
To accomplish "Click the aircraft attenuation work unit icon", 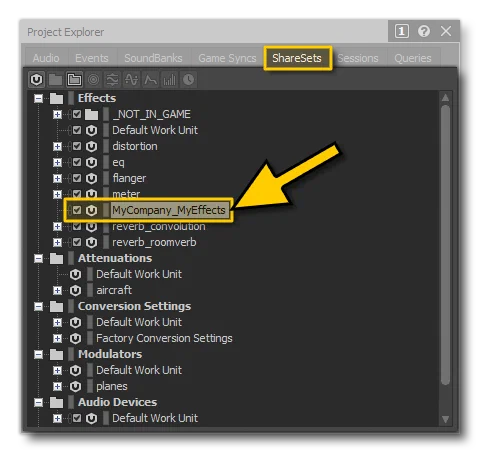I will tap(75, 290).
